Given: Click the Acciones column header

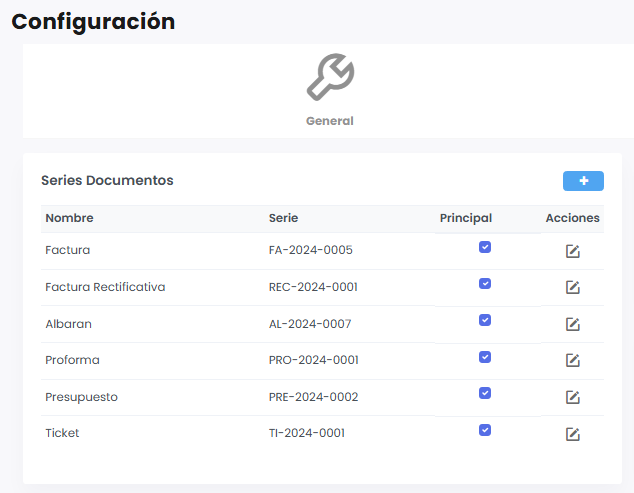Looking at the screenshot, I should [573, 218].
